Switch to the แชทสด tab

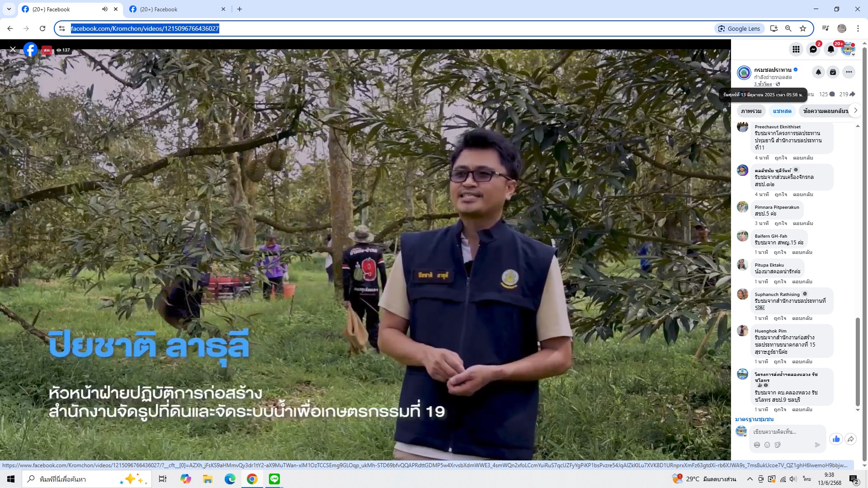coord(782,111)
